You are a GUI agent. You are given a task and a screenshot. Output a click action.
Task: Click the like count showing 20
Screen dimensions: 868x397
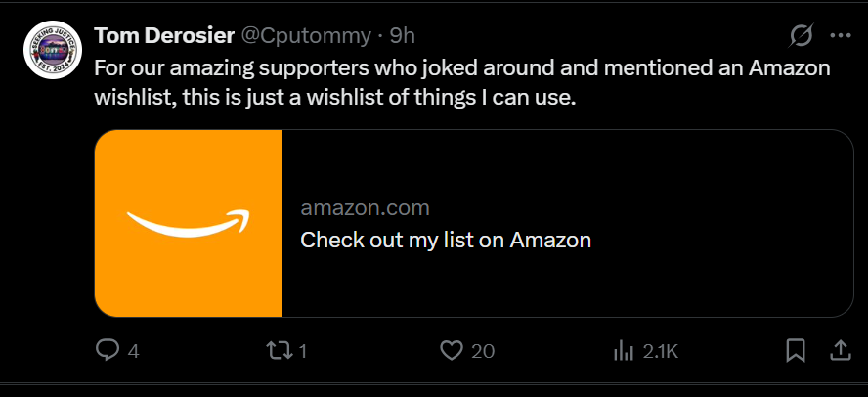tap(483, 351)
